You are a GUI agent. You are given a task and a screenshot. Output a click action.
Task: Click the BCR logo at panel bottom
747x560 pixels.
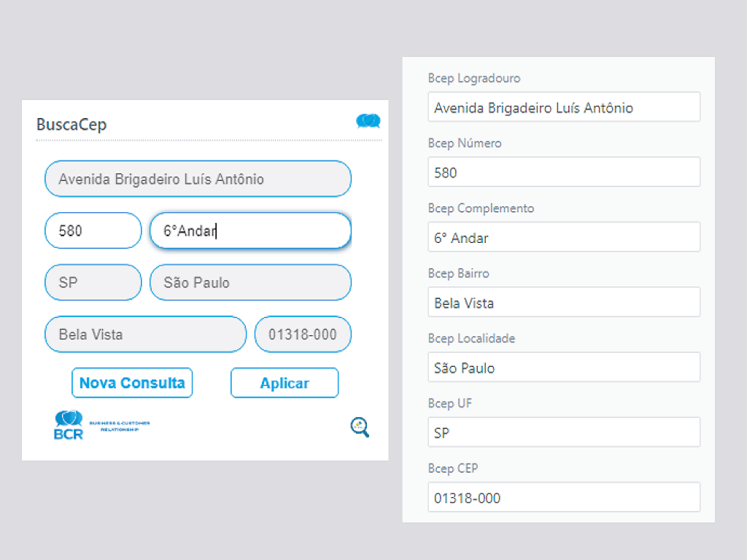click(x=69, y=425)
